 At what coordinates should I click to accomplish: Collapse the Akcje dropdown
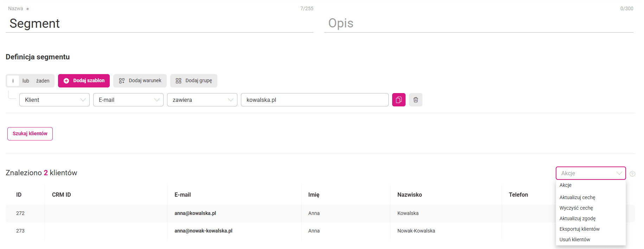(591, 173)
